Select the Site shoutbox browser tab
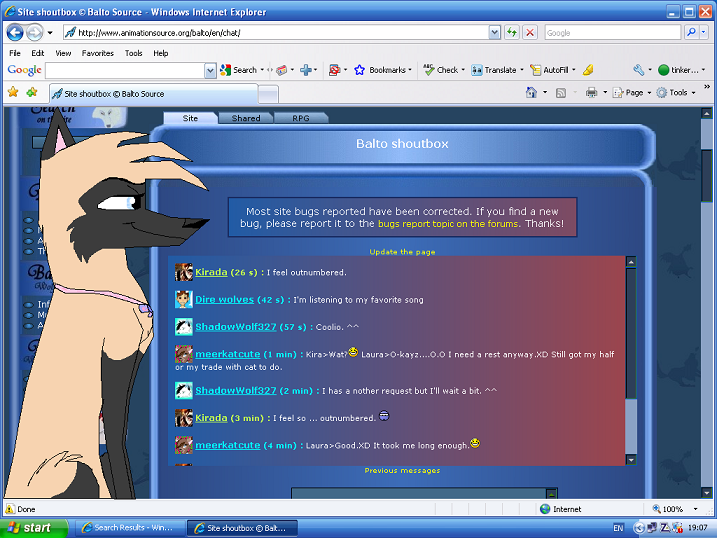Image resolution: width=717 pixels, height=538 pixels. pos(154,94)
